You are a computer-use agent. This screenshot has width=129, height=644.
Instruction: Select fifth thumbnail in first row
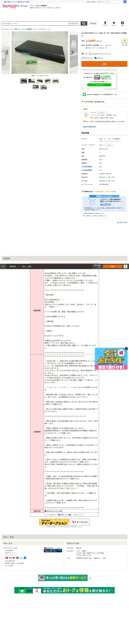(x=56, y=81)
